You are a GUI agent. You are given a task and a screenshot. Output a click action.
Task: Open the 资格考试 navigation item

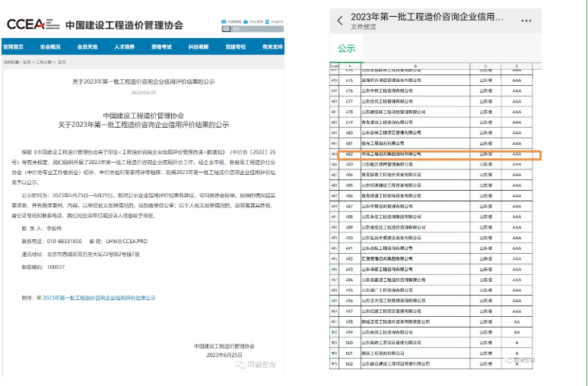161,47
